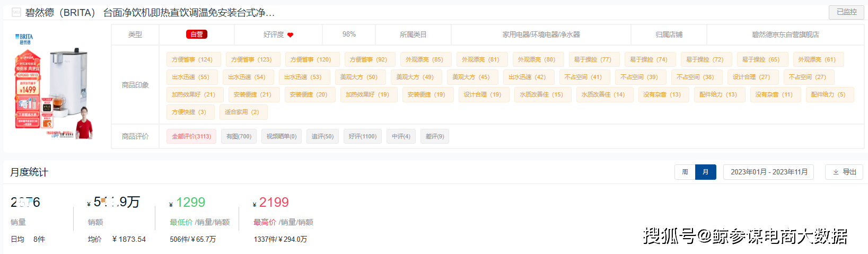Open the 碧然德京东自营旗舰店 store link
The image size is (868, 254).
point(785,34)
